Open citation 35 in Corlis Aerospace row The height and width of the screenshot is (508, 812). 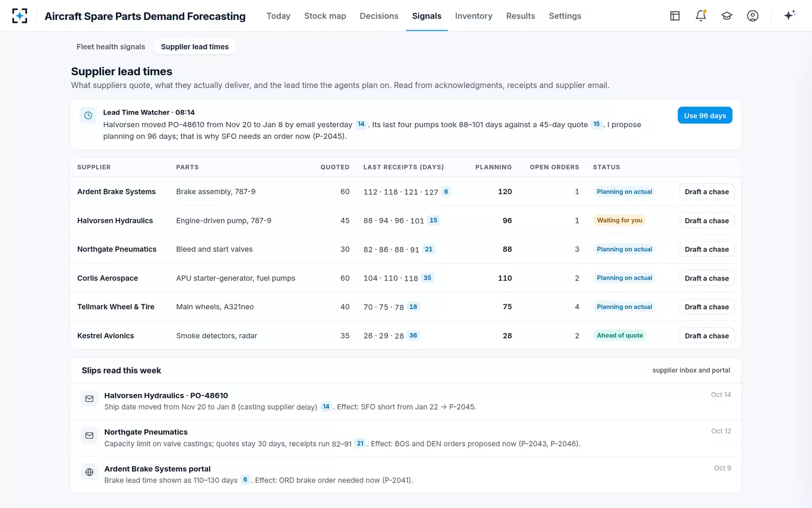[427, 278]
